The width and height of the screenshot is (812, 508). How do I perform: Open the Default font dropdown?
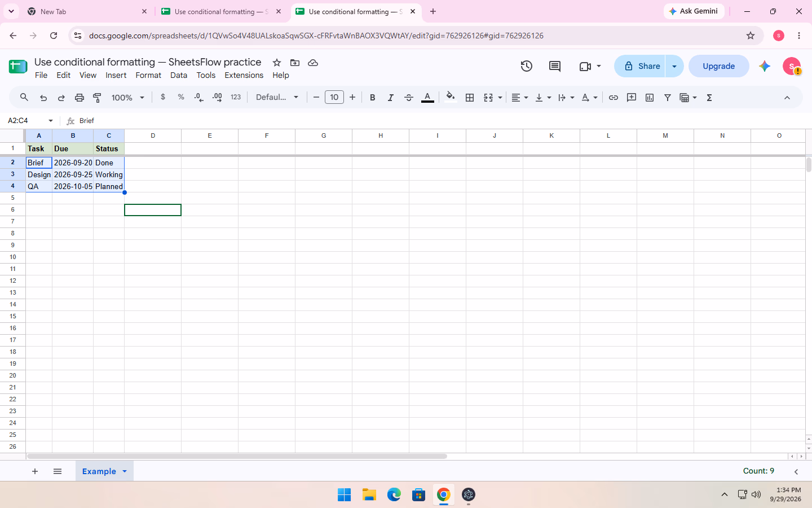pyautogui.click(x=277, y=97)
